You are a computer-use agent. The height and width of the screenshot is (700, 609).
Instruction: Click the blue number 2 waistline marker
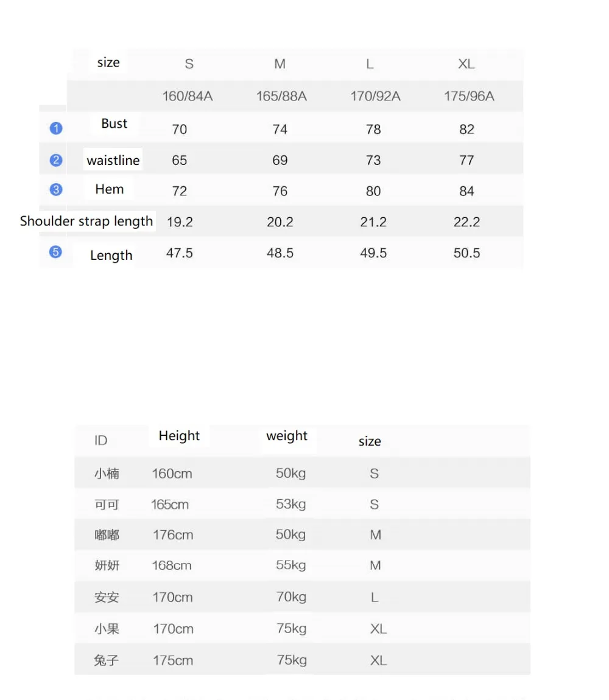click(56, 160)
